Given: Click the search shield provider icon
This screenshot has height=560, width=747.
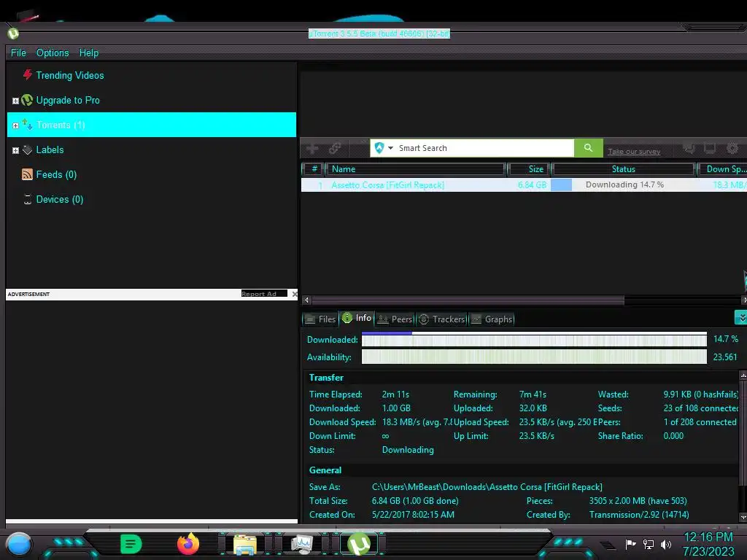Looking at the screenshot, I should [x=379, y=148].
